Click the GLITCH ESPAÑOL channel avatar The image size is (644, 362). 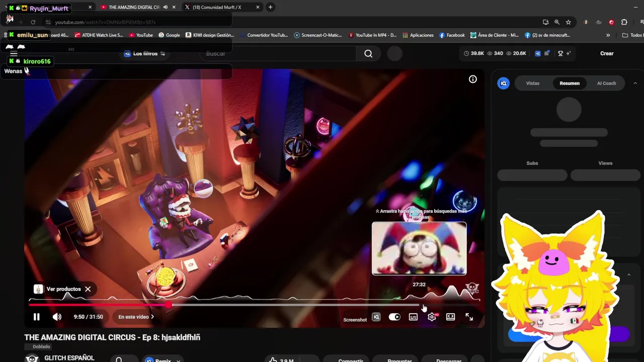click(x=32, y=358)
